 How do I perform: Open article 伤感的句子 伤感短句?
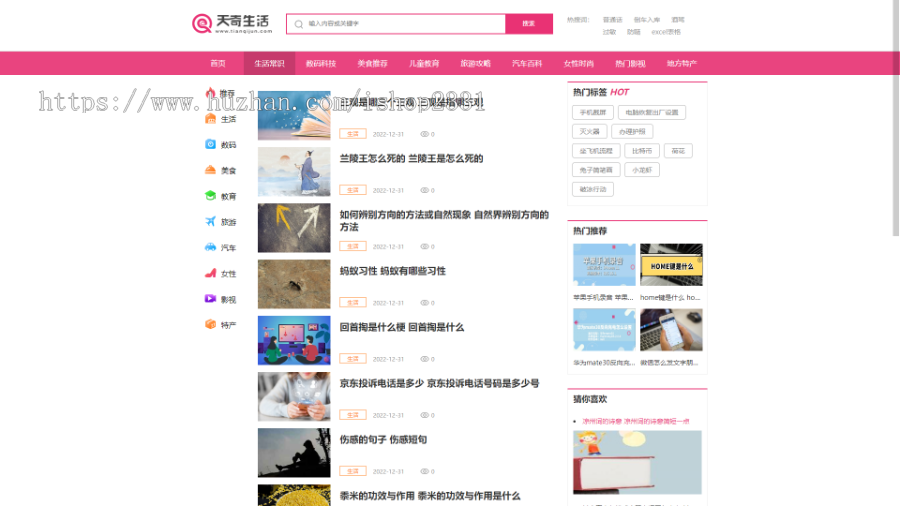[x=383, y=440]
